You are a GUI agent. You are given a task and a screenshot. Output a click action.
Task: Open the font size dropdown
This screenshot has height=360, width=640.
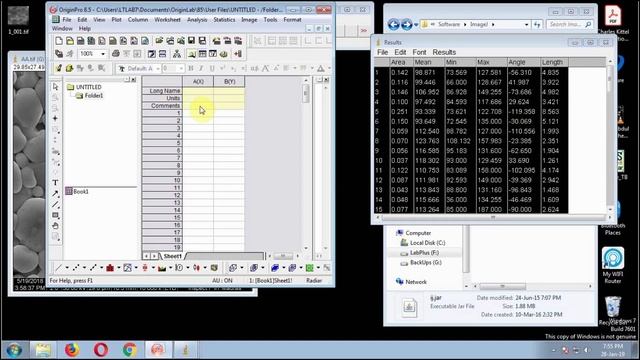181,69
